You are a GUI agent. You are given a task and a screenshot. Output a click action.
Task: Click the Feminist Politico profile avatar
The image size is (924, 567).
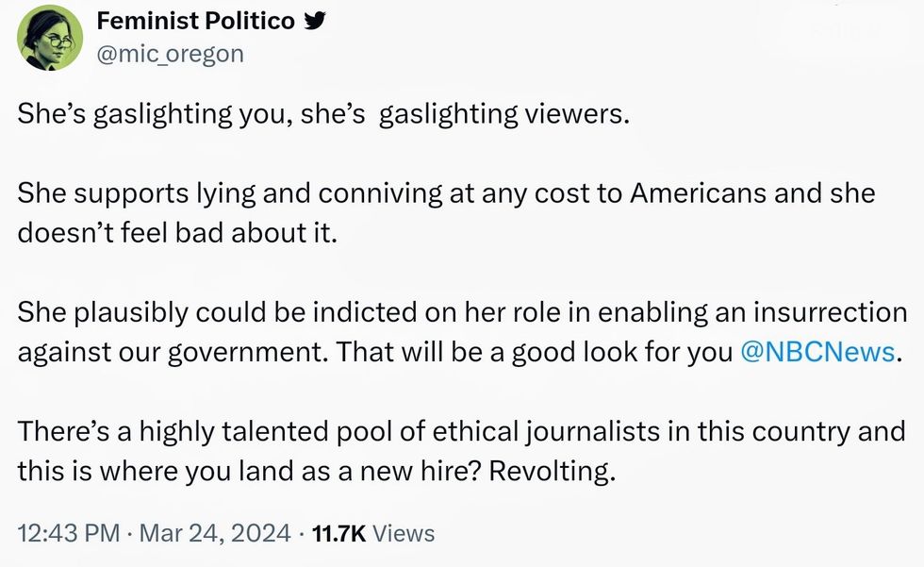tap(50, 38)
